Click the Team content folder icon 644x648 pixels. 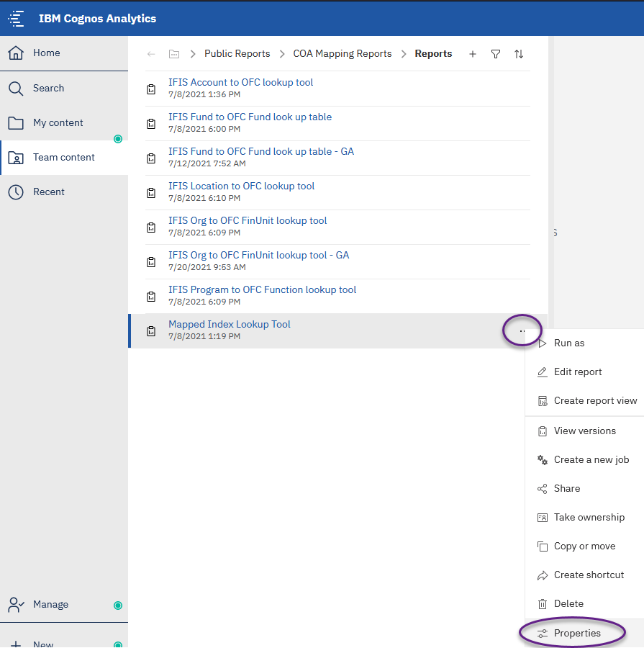point(16,158)
